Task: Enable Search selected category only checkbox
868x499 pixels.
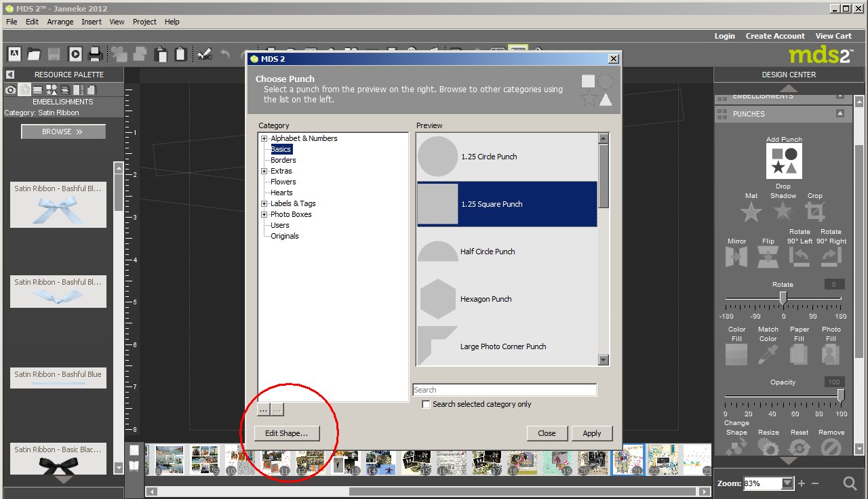Action: (x=426, y=404)
